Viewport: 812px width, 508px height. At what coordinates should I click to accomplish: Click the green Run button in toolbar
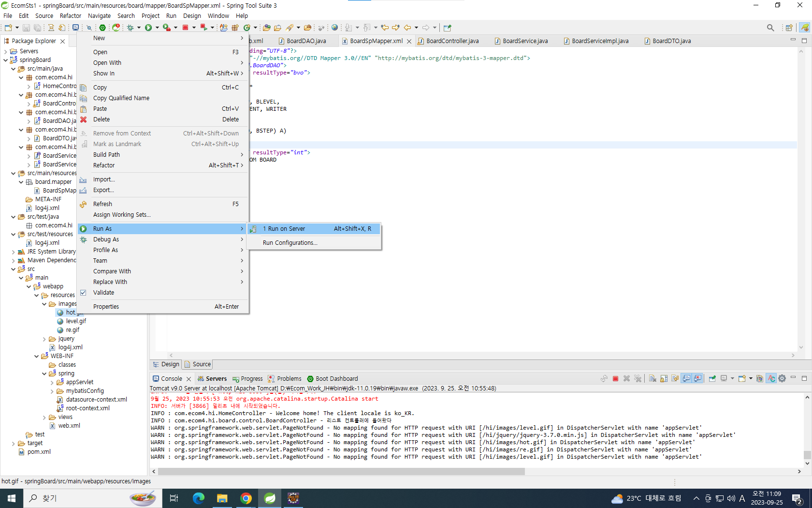(x=148, y=28)
